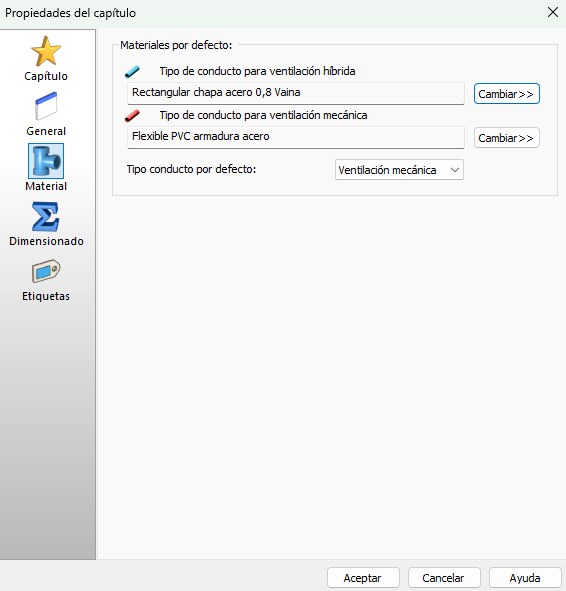Click the Flexible PVC armadura acero field

296,137
